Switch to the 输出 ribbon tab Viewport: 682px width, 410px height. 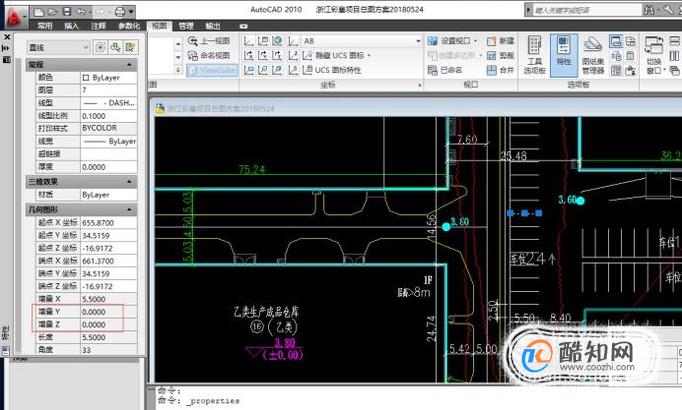coord(213,26)
